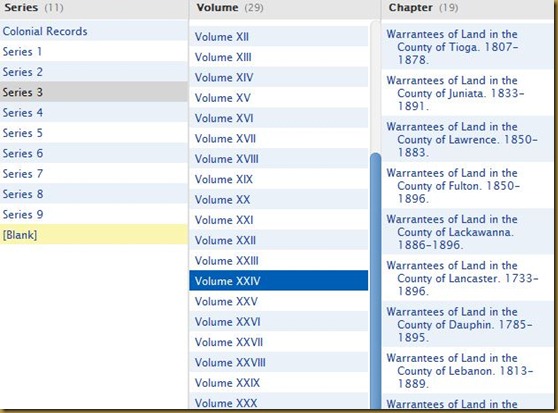Choose Volume XXVIII
The height and width of the screenshot is (413, 558).
(279, 362)
